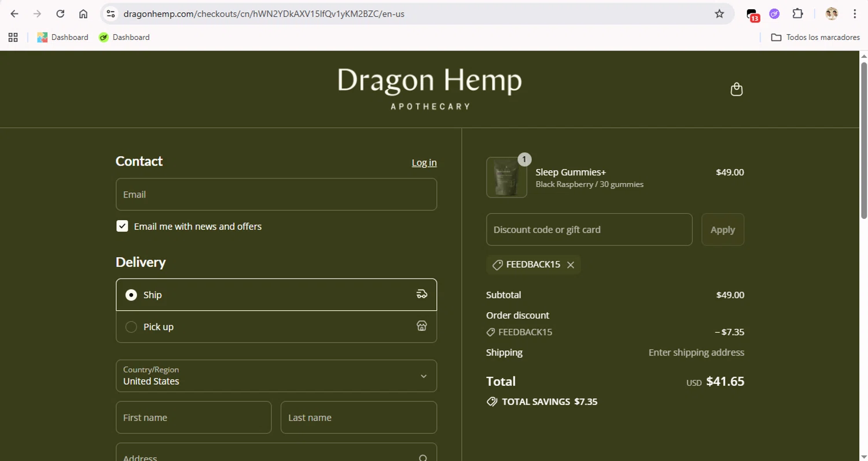Click the Last name field
Image resolution: width=868 pixels, height=461 pixels.
coord(359,418)
